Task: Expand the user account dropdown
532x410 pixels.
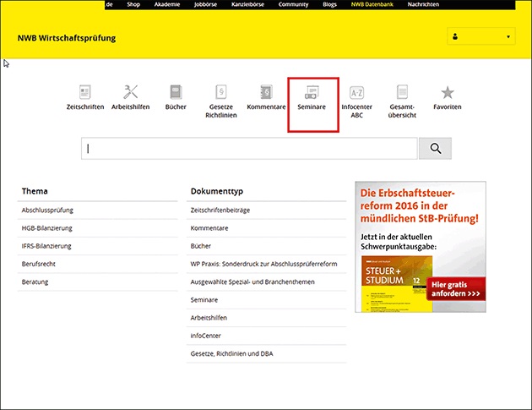Action: 480,37
